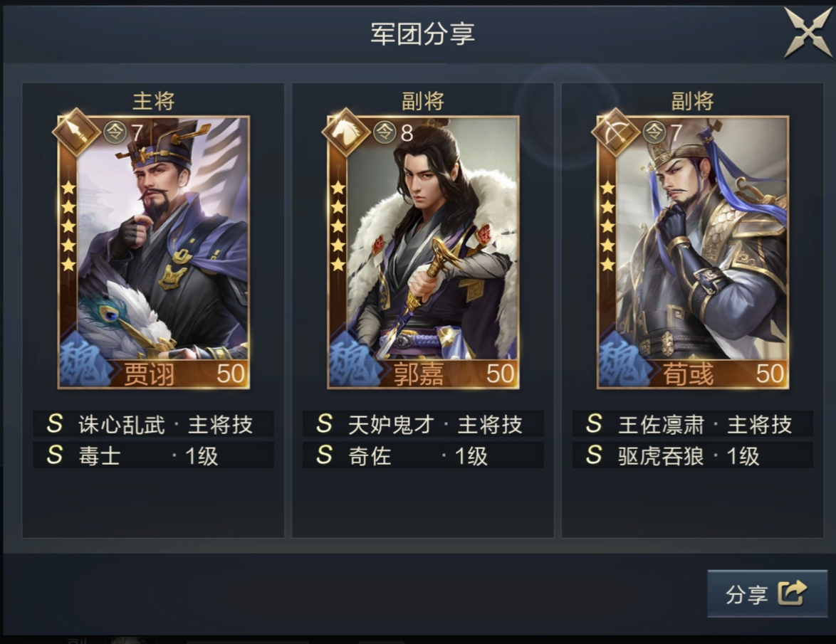The width and height of the screenshot is (836, 644).
Task: Select the 奇佐 1级 skill row
Action: (423, 455)
